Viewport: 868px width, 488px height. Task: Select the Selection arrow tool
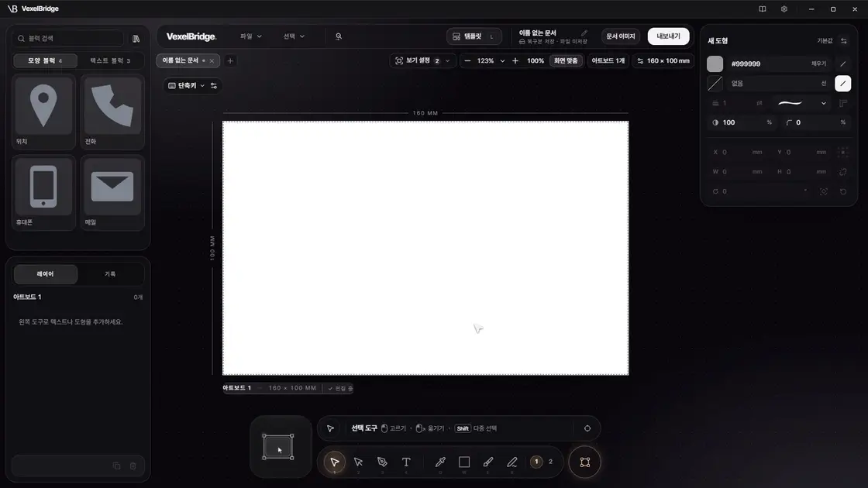pos(334,462)
